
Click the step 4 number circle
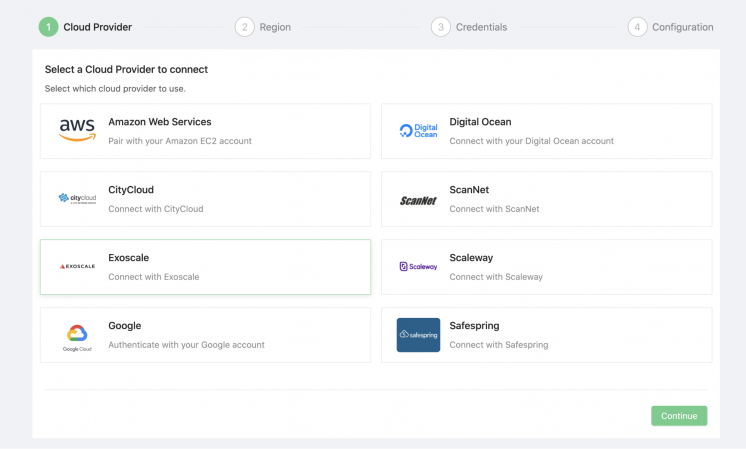[638, 27]
